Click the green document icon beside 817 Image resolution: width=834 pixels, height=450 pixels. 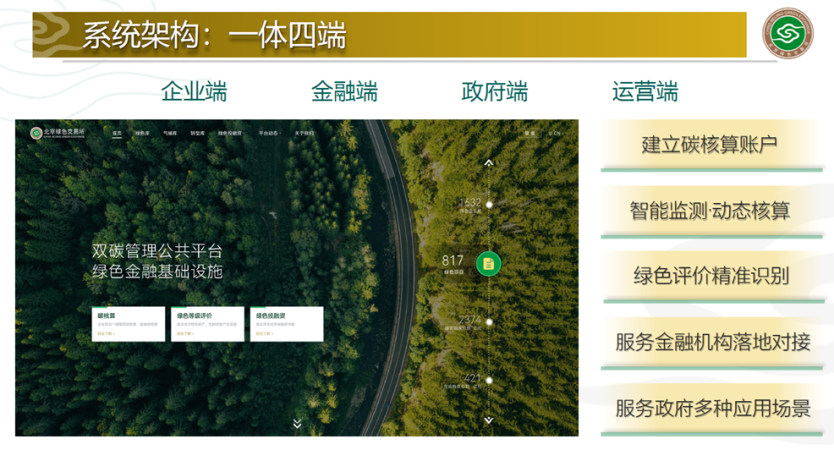tap(488, 263)
